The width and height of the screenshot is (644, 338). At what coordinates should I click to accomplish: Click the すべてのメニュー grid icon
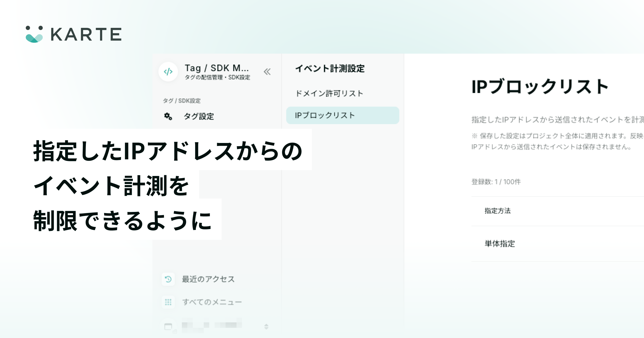pos(168,302)
